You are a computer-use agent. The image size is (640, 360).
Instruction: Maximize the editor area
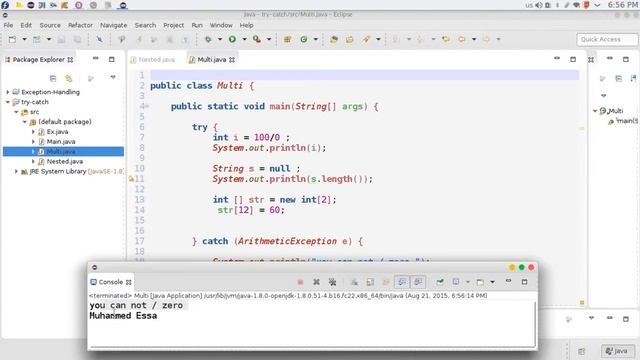pyautogui.click(x=573, y=59)
